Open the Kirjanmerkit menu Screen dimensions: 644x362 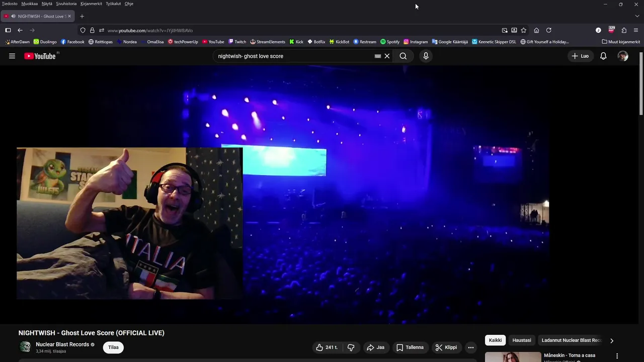pyautogui.click(x=91, y=4)
